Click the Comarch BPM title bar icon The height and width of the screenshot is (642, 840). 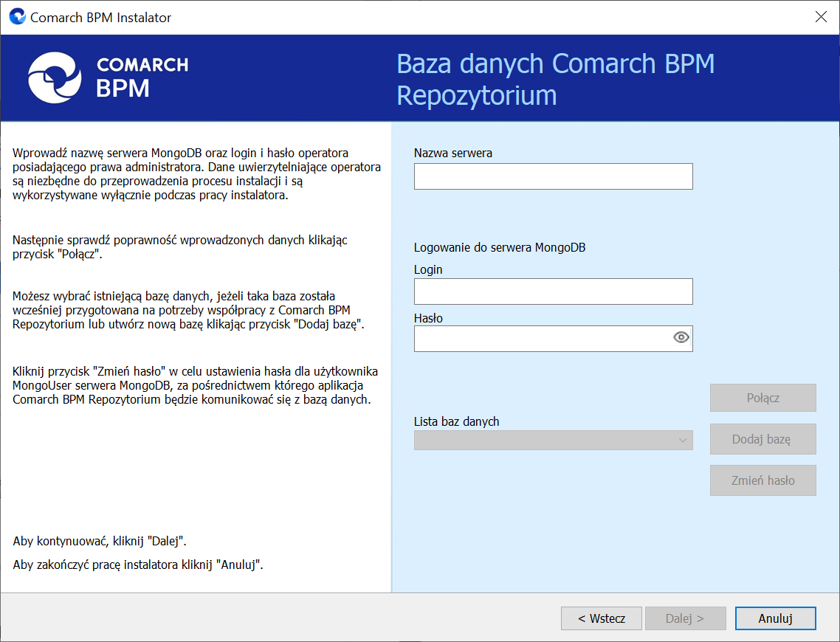pos(17,16)
